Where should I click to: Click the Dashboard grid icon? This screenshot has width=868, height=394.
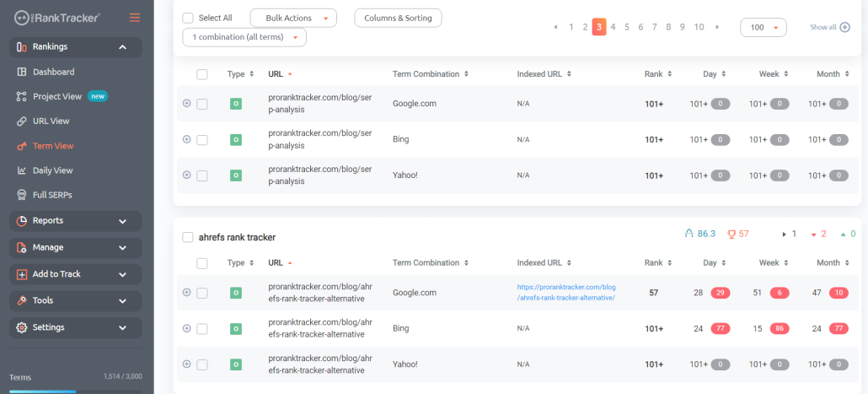pos(22,72)
